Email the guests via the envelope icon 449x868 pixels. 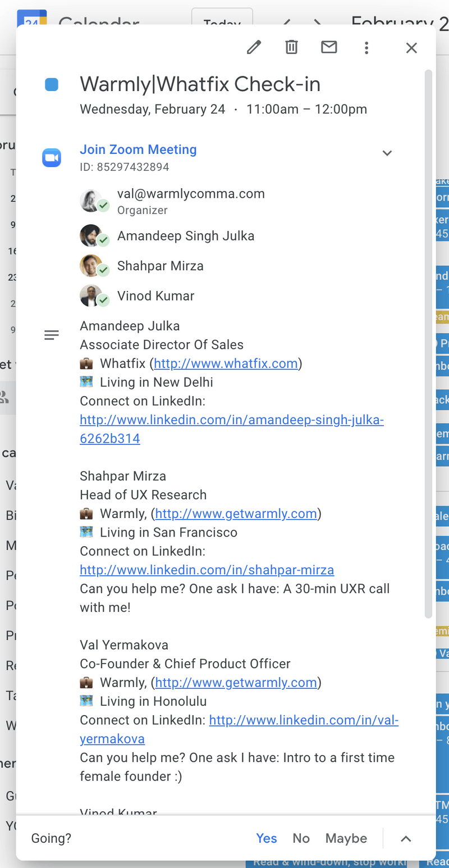(329, 48)
